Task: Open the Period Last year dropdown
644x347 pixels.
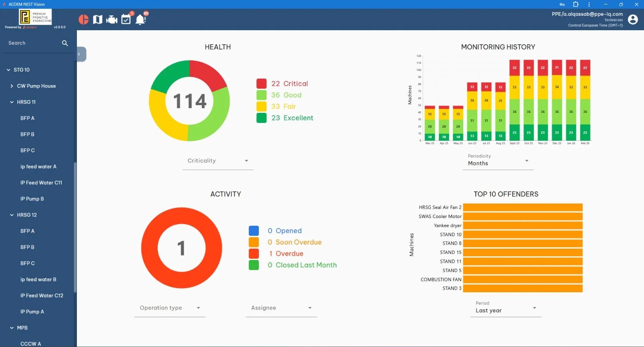Action: (x=506, y=308)
